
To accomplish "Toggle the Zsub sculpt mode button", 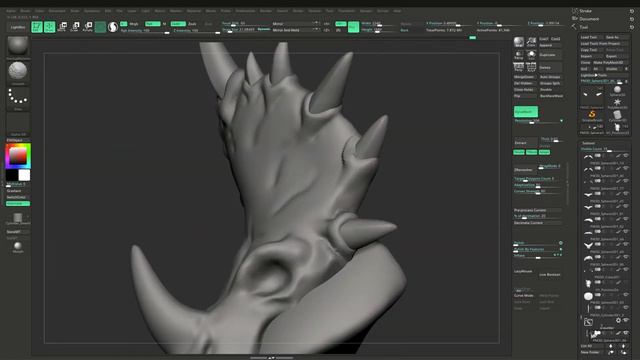I will point(192,24).
